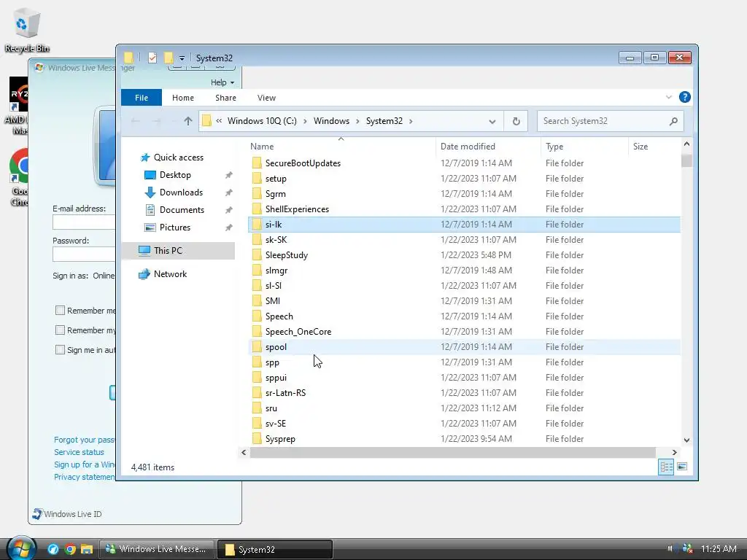Screen dimensions: 747x560
Task: Click the New folder icon in title bar
Action: click(169, 58)
